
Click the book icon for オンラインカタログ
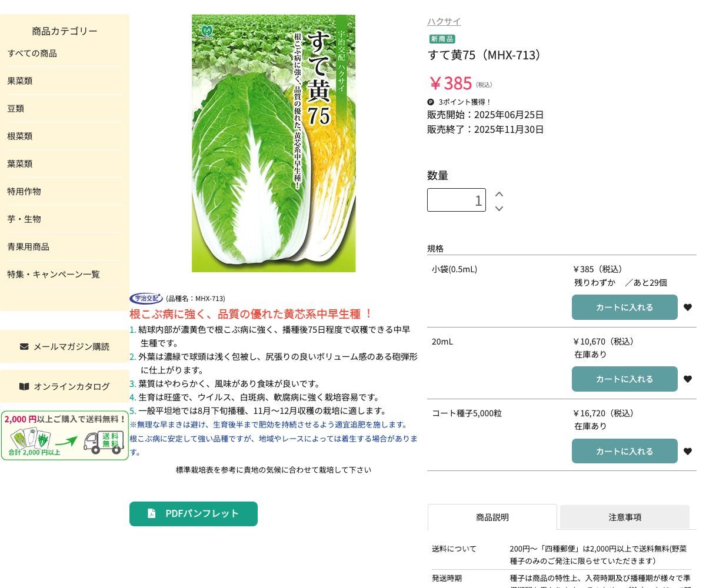point(24,386)
